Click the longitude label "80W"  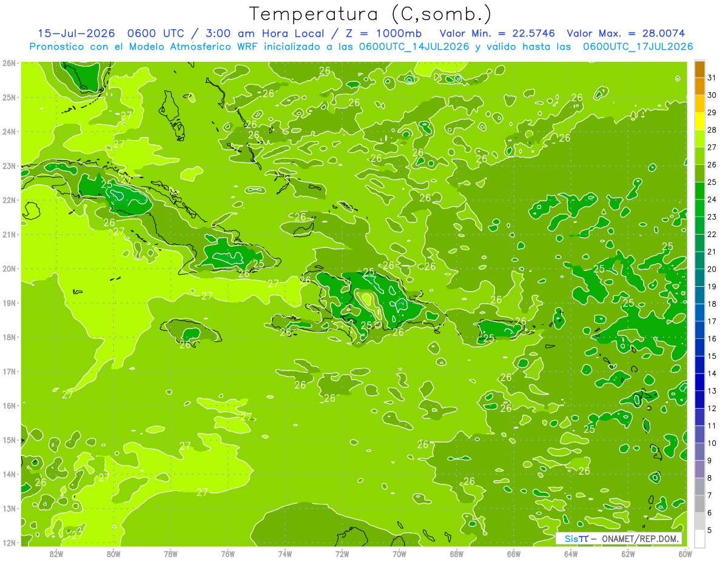tap(113, 554)
